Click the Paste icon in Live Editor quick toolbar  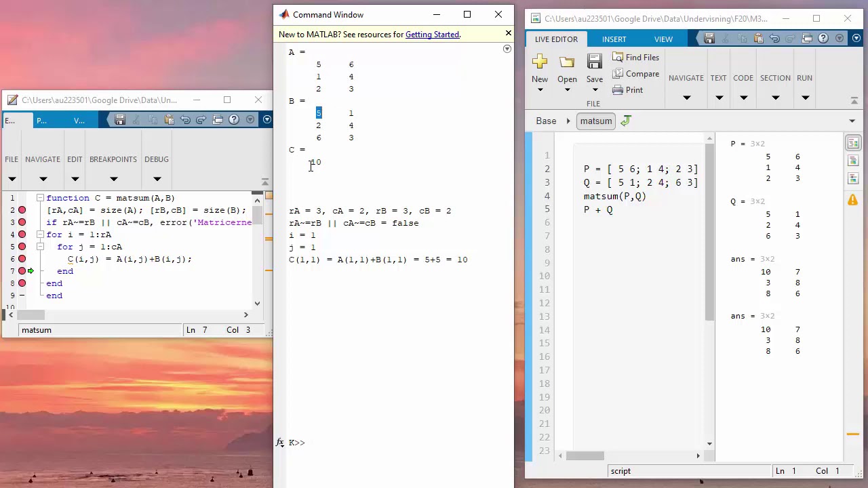click(758, 39)
